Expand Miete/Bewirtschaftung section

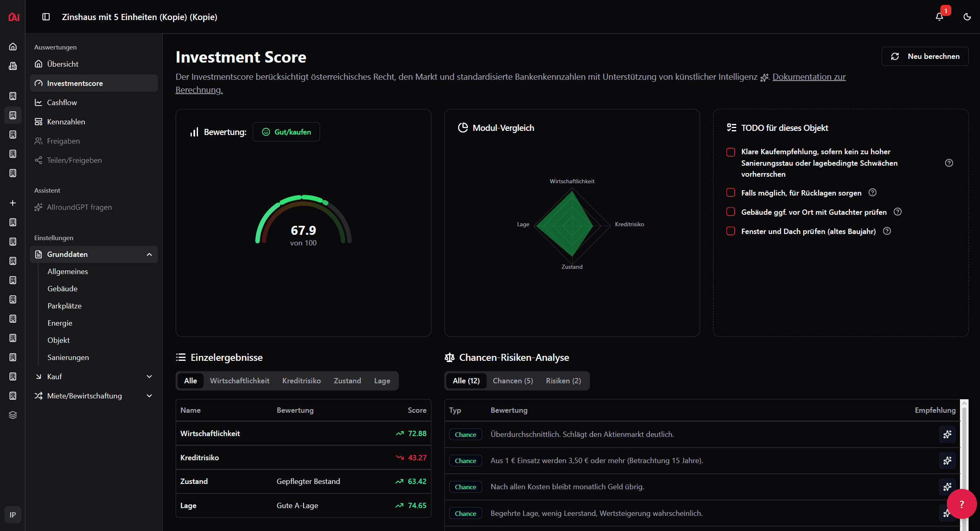(x=149, y=396)
